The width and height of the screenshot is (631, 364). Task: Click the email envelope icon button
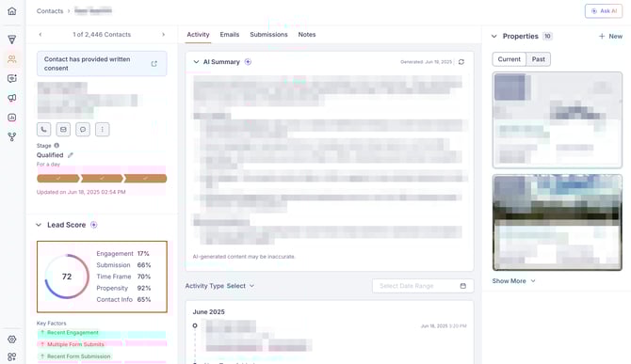(63, 130)
